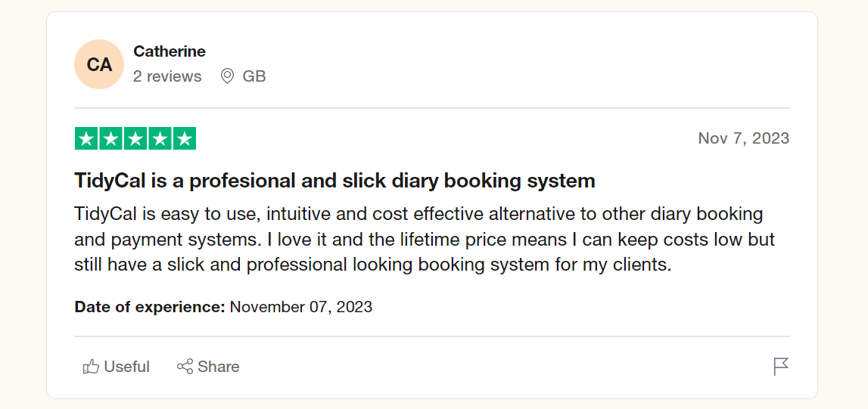Open Catherine's CA avatar profile

tap(99, 64)
